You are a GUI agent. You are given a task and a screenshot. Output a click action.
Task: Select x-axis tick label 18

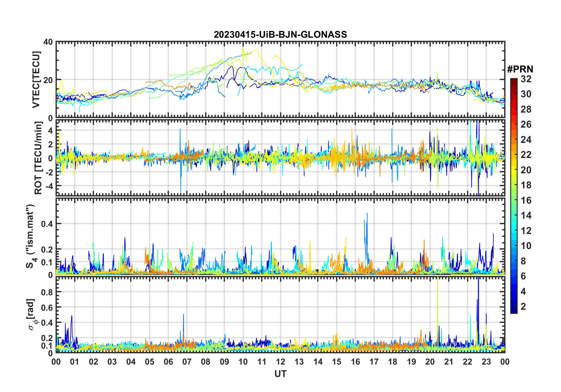[x=393, y=362]
